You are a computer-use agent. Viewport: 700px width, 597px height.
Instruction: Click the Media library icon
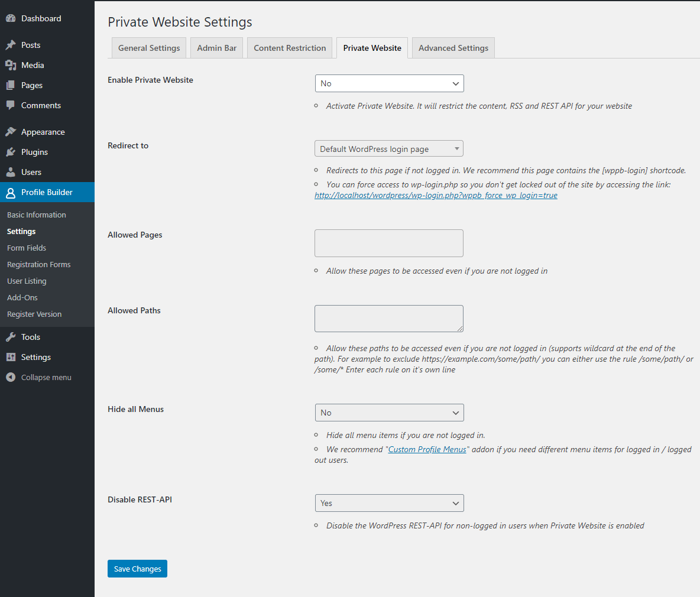click(x=11, y=65)
